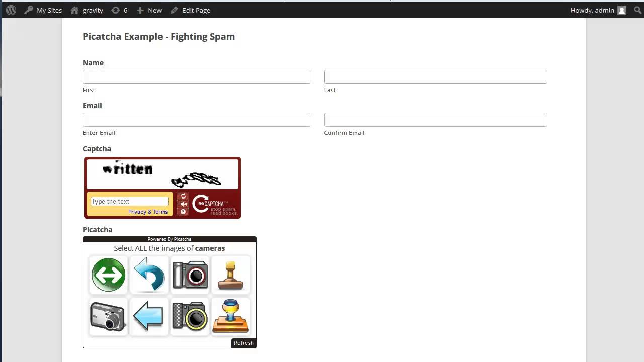Click the Name field label

point(93,63)
